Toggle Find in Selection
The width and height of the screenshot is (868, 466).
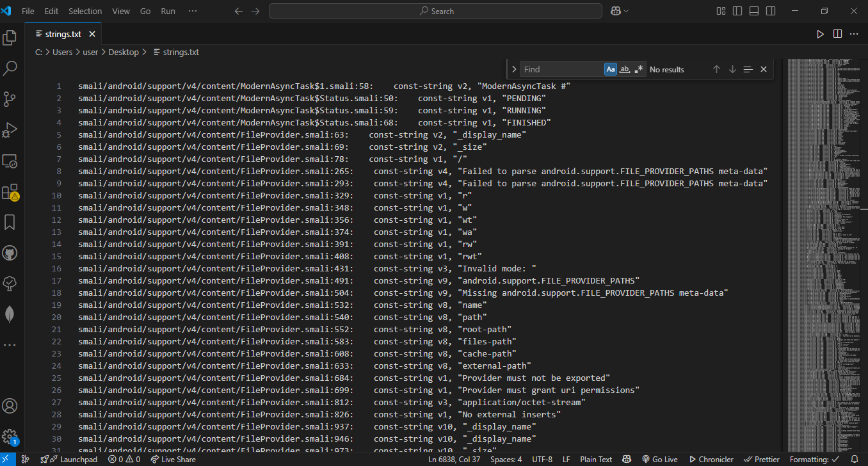tap(748, 69)
